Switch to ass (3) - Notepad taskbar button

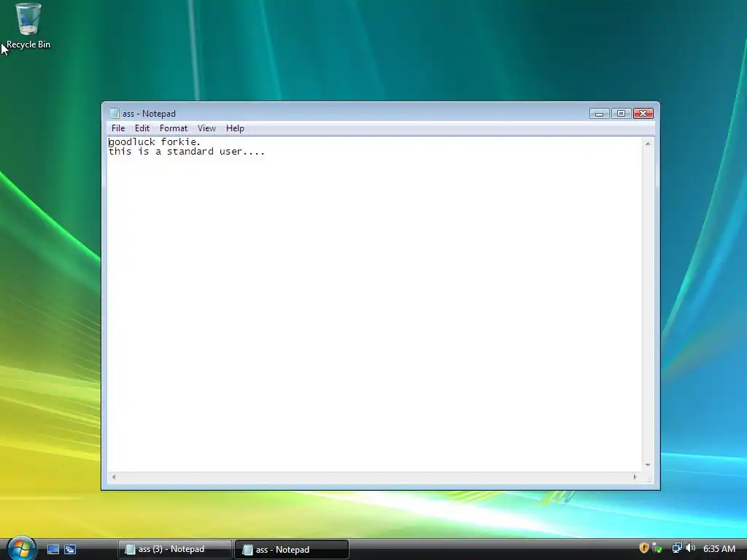click(x=174, y=549)
